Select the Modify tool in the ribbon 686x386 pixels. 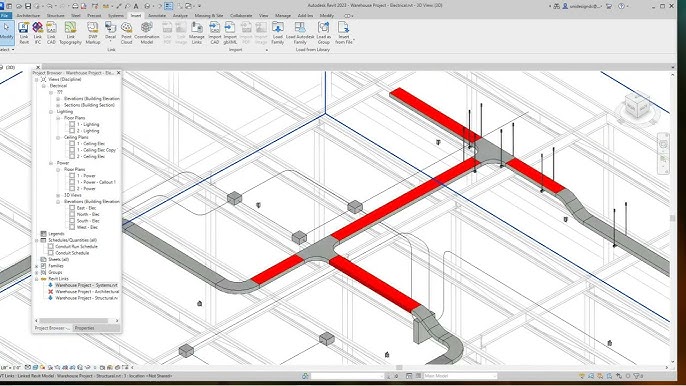coord(7,32)
